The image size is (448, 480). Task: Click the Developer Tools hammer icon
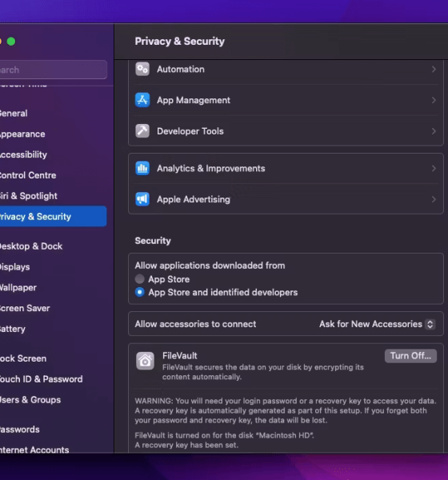click(x=142, y=131)
